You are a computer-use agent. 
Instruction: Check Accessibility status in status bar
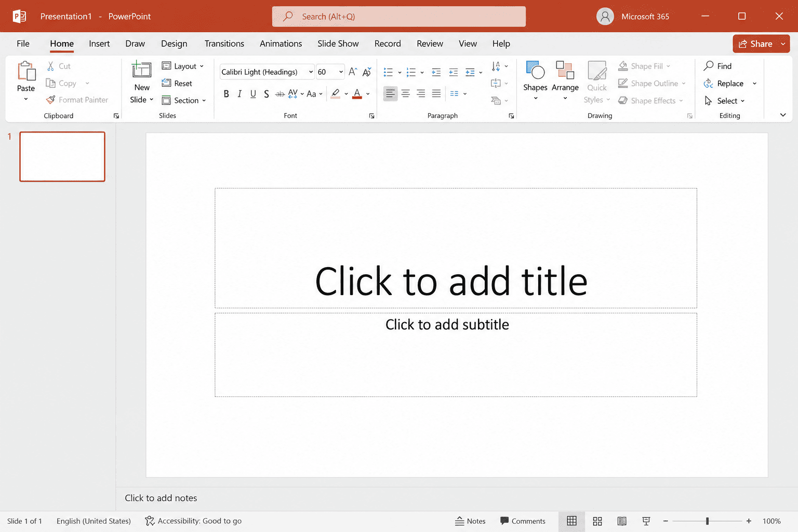point(193,521)
